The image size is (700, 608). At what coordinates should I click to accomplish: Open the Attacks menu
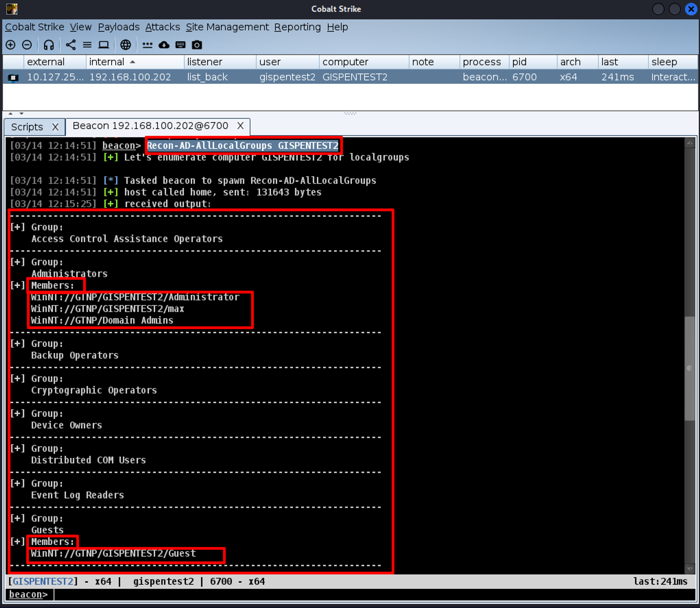pos(162,27)
